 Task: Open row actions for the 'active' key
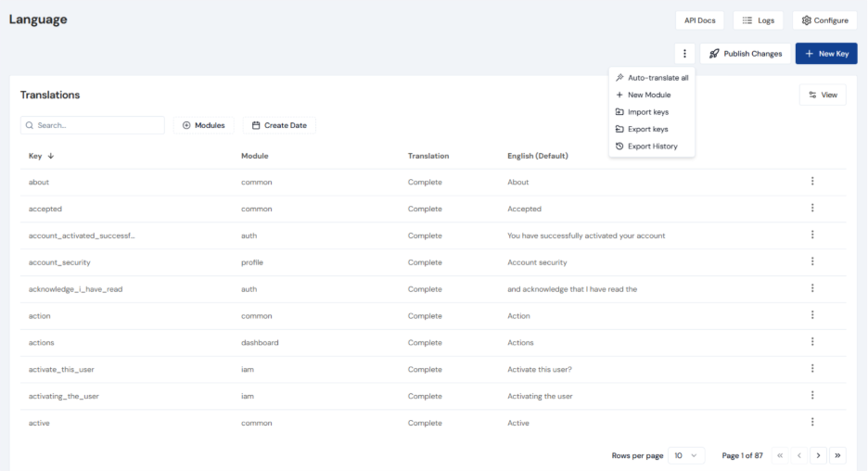pos(812,423)
